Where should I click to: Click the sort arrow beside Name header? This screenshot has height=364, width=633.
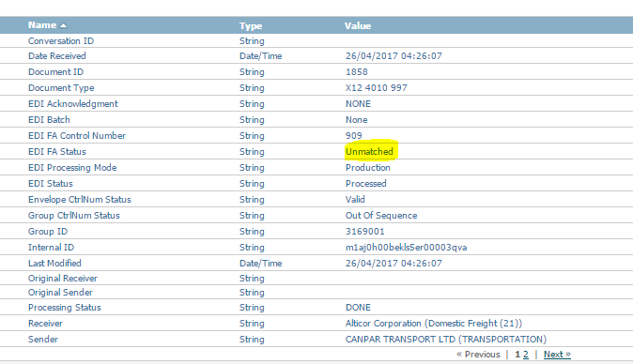click(63, 25)
